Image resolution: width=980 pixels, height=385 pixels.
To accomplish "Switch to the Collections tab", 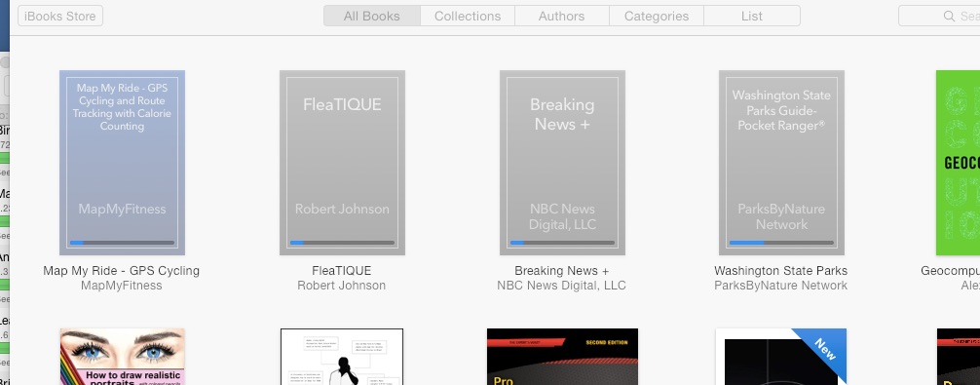I will point(468,16).
